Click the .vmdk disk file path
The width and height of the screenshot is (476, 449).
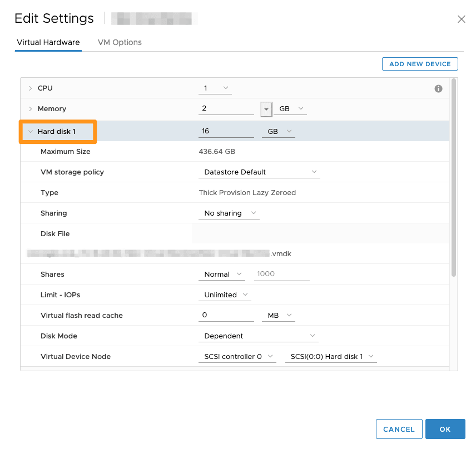point(160,253)
